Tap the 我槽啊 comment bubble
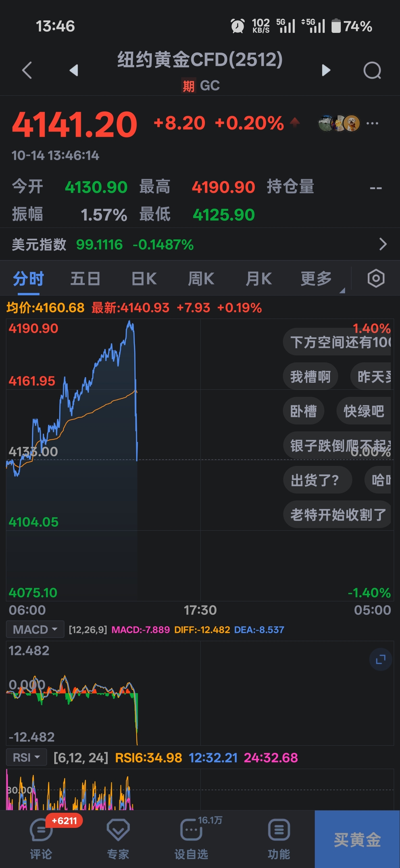Image resolution: width=400 pixels, height=868 pixels. click(x=311, y=376)
